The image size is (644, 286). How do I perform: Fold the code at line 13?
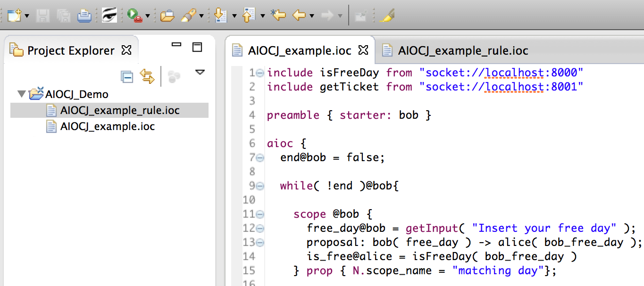coord(259,242)
